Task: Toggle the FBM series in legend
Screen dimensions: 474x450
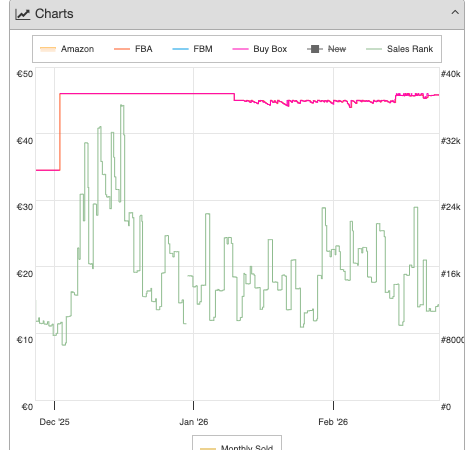Action: (x=192, y=49)
